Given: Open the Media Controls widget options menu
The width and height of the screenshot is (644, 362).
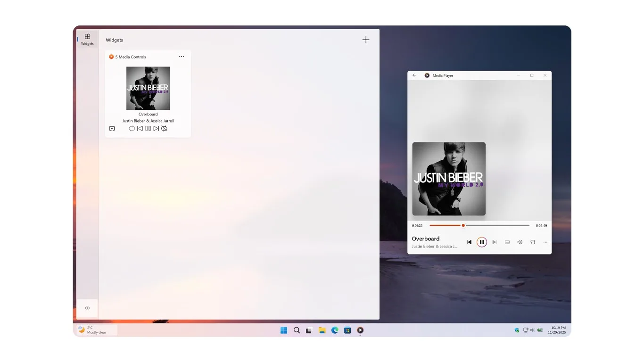Looking at the screenshot, I should (x=182, y=57).
